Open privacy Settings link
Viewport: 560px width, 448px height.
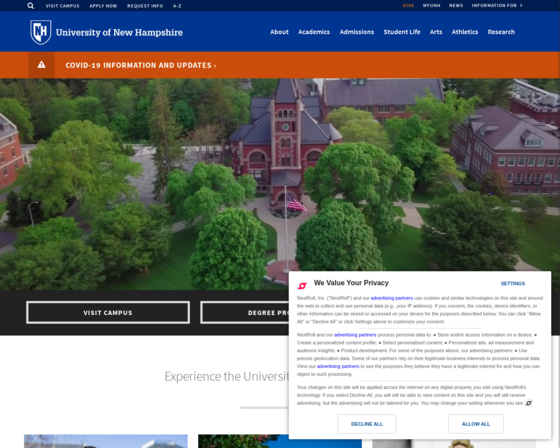(512, 283)
